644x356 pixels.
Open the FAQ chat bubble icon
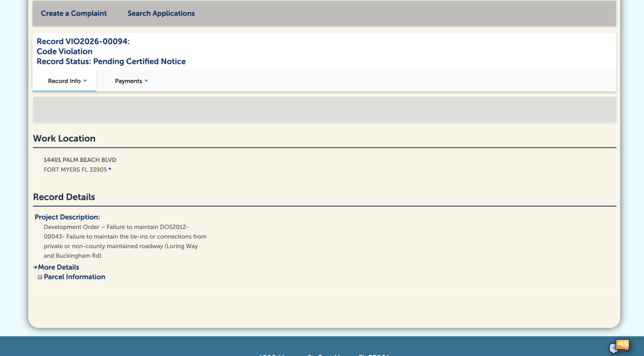[x=619, y=346]
